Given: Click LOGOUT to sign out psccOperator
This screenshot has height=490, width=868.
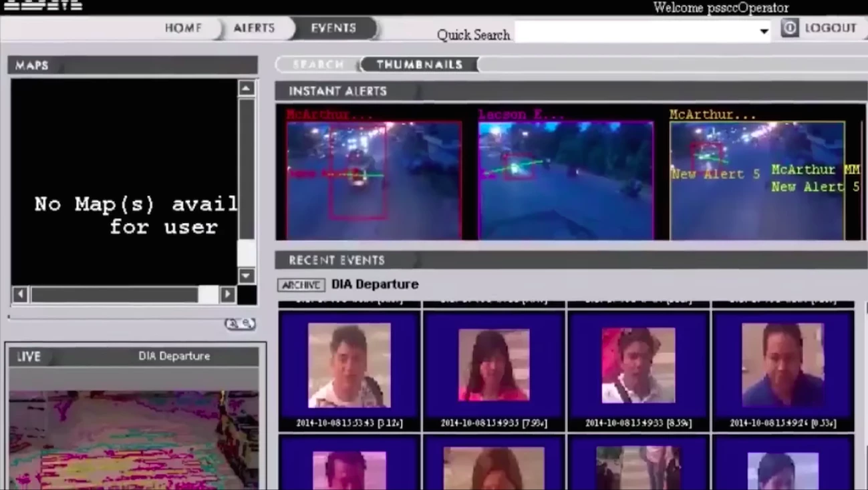Looking at the screenshot, I should (831, 27).
